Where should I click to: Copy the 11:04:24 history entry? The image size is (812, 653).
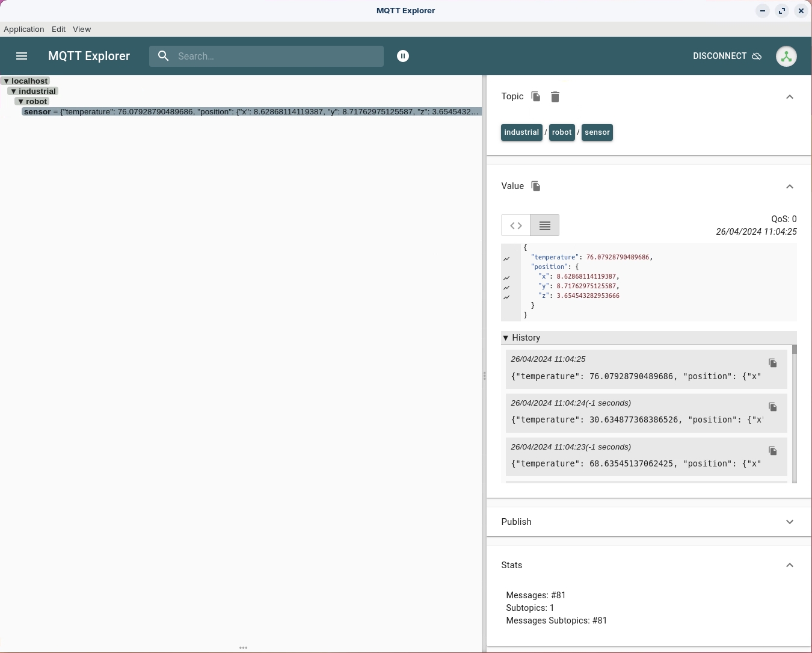[773, 407]
